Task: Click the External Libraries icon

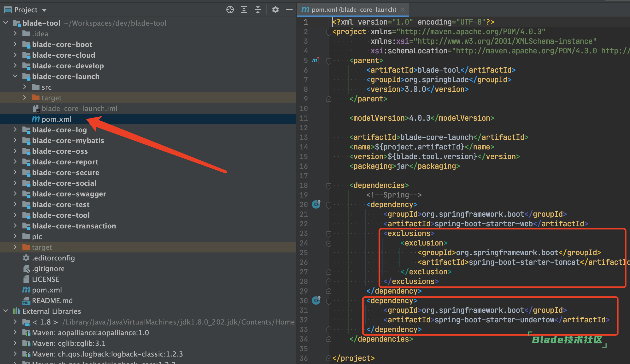Action: [x=17, y=311]
